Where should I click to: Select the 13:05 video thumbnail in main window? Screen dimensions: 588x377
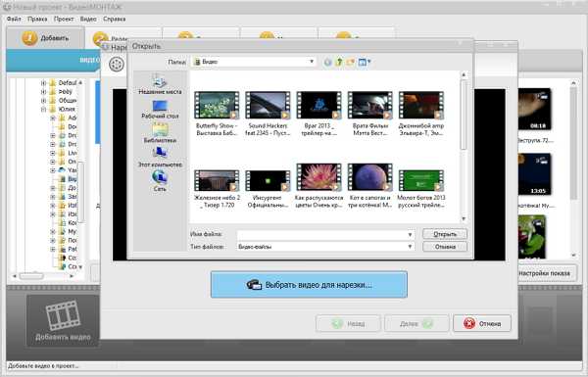(534, 174)
